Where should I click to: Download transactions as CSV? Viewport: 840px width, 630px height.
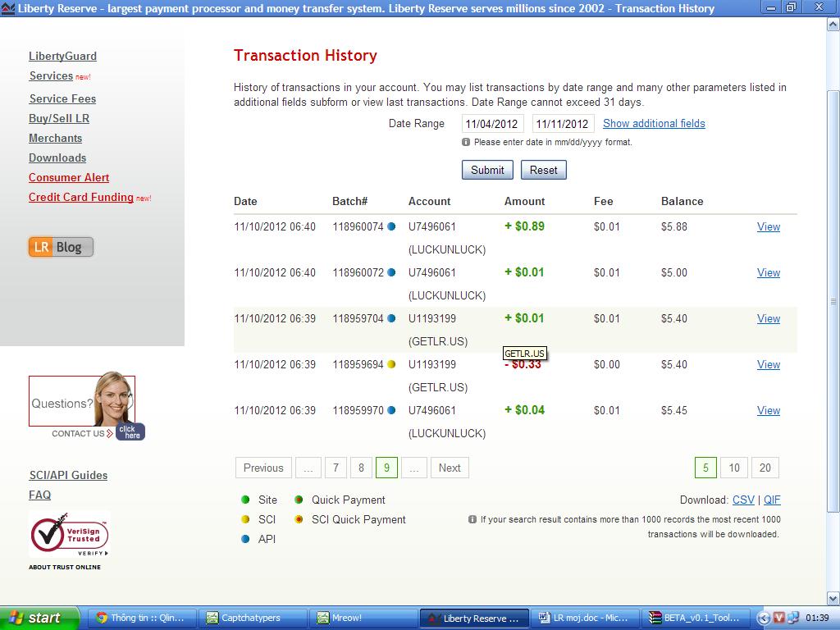(x=743, y=500)
